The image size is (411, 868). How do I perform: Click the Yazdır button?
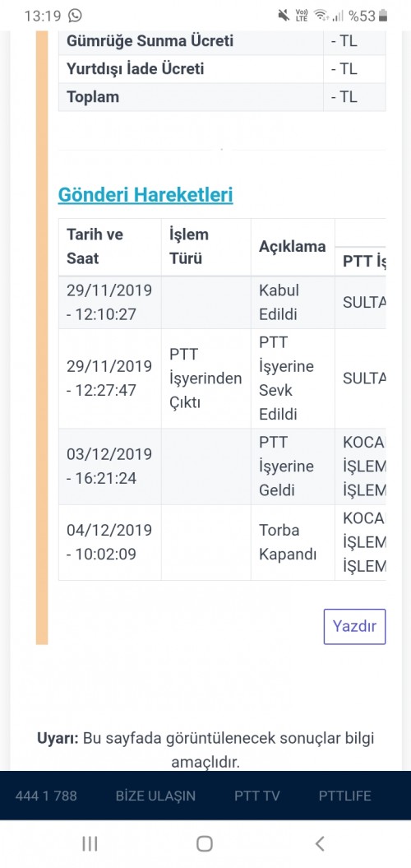(354, 627)
